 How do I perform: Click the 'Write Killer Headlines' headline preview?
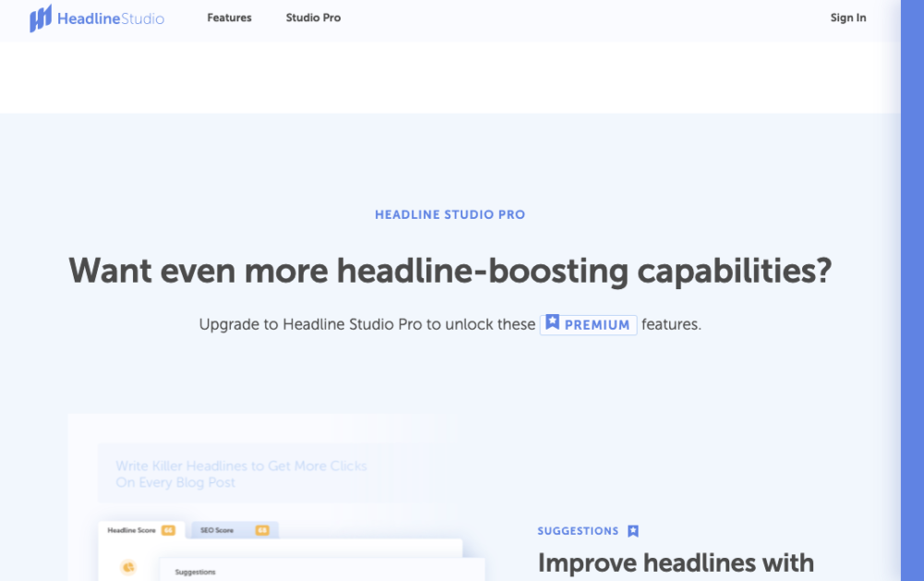[x=240, y=474]
